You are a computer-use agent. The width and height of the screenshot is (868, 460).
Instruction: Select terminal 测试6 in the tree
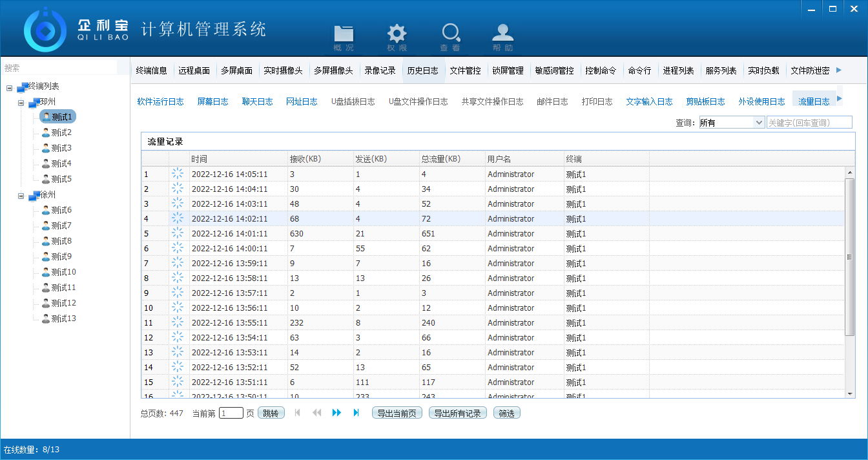(61, 210)
